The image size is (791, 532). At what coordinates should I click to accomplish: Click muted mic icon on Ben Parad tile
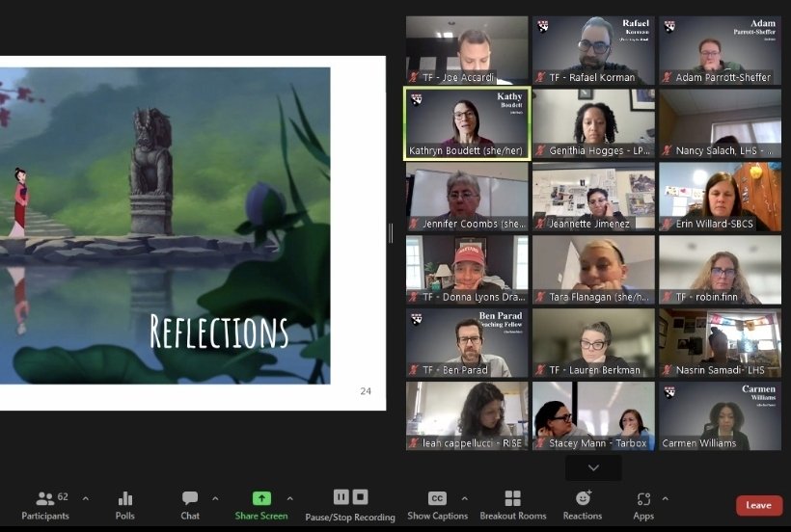tap(414, 370)
